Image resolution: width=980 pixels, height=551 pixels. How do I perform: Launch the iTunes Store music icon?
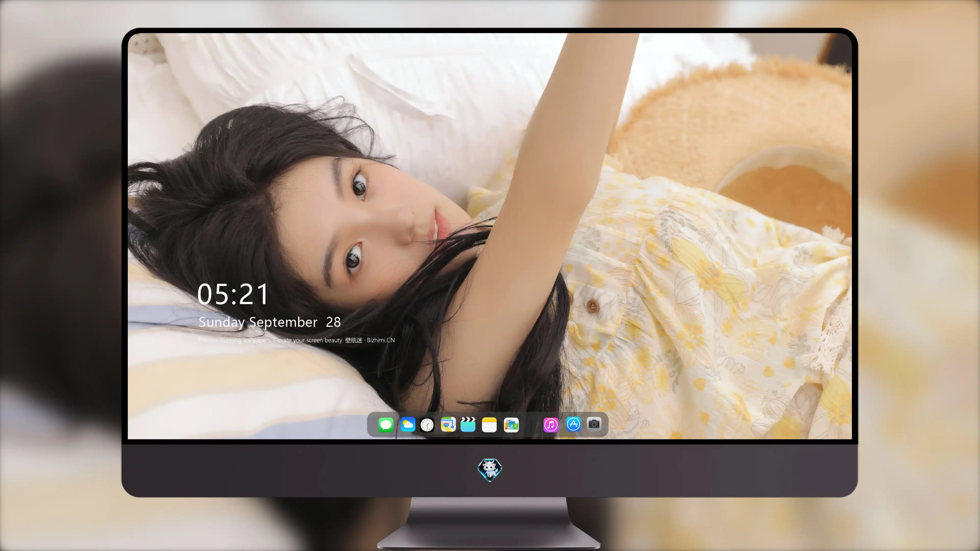coord(550,424)
